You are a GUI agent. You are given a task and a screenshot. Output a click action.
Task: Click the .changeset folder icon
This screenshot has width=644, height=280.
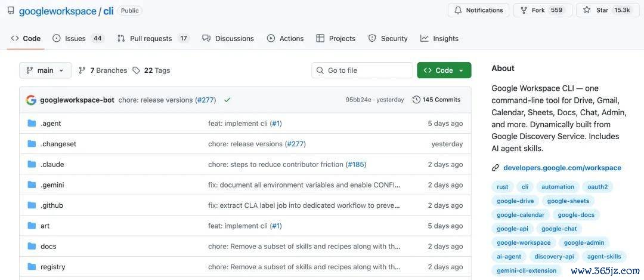[x=32, y=144]
